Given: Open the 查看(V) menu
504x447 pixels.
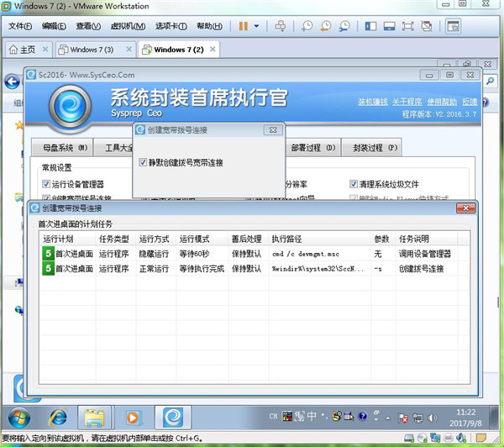Looking at the screenshot, I should click(x=88, y=26).
